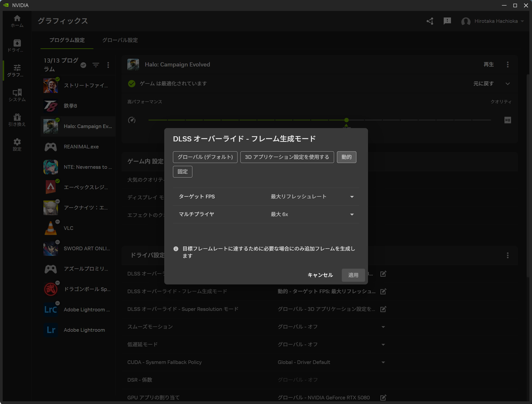Click DSR - 係数 setting row label
This screenshot has width=532, height=404.
(x=140, y=380)
